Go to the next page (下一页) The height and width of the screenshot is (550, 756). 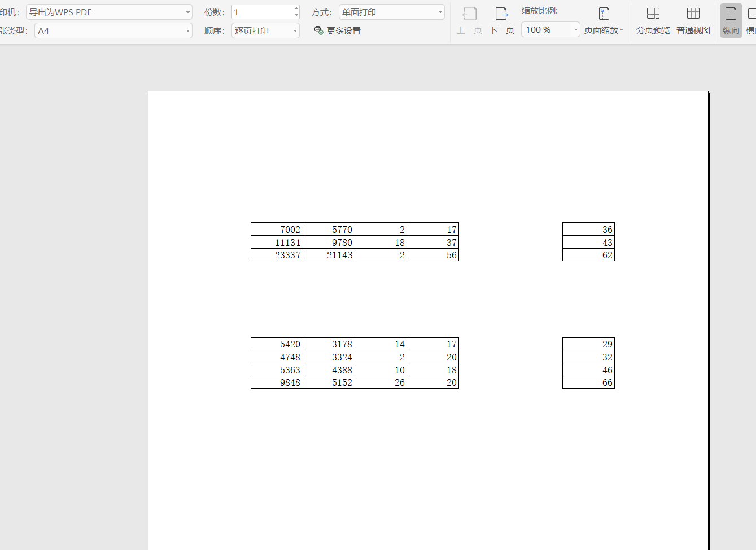coord(501,20)
